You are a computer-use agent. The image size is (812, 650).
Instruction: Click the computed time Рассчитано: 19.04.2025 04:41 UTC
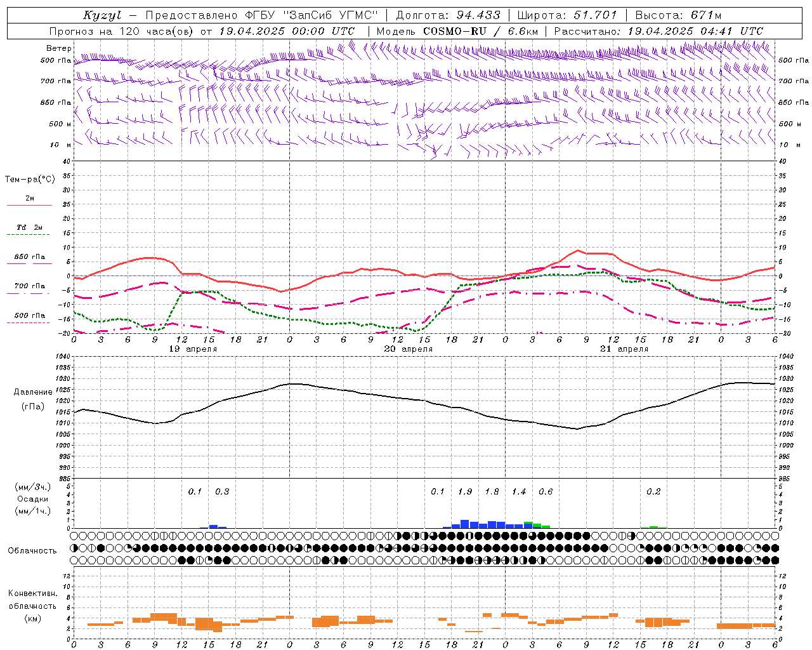pyautogui.click(x=658, y=31)
